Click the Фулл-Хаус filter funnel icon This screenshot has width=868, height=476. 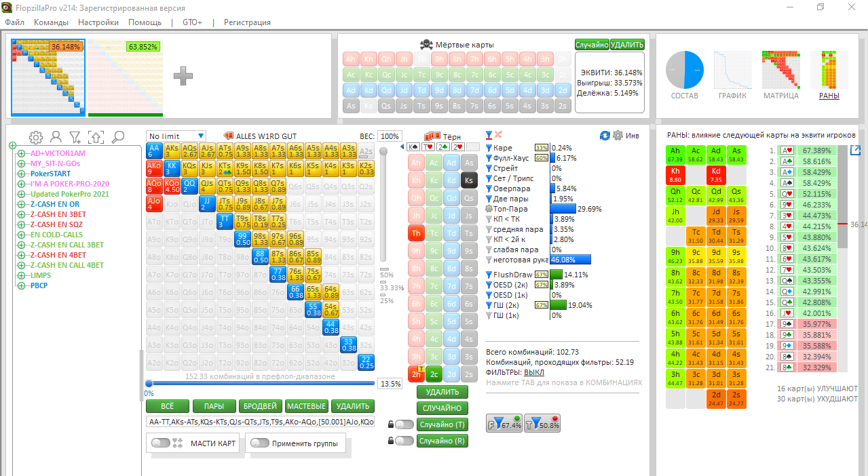coord(489,158)
